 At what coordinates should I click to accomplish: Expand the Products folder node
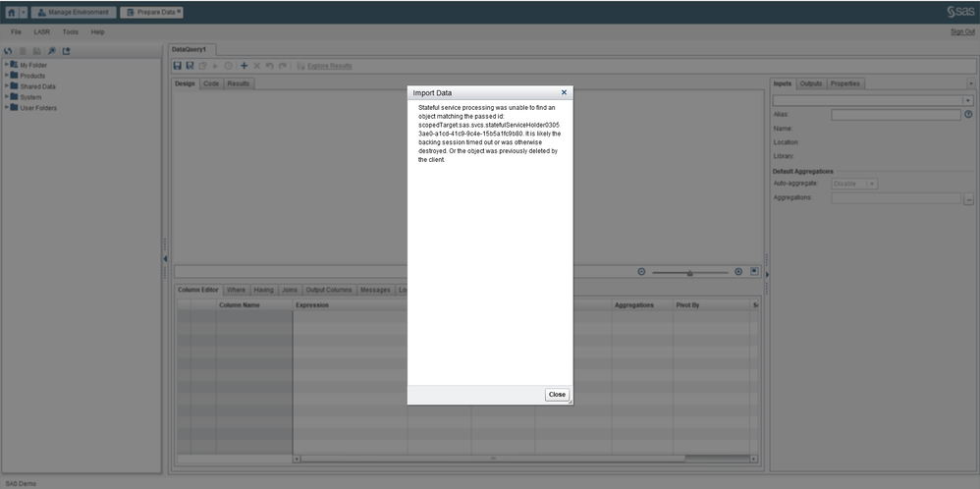(x=6, y=75)
